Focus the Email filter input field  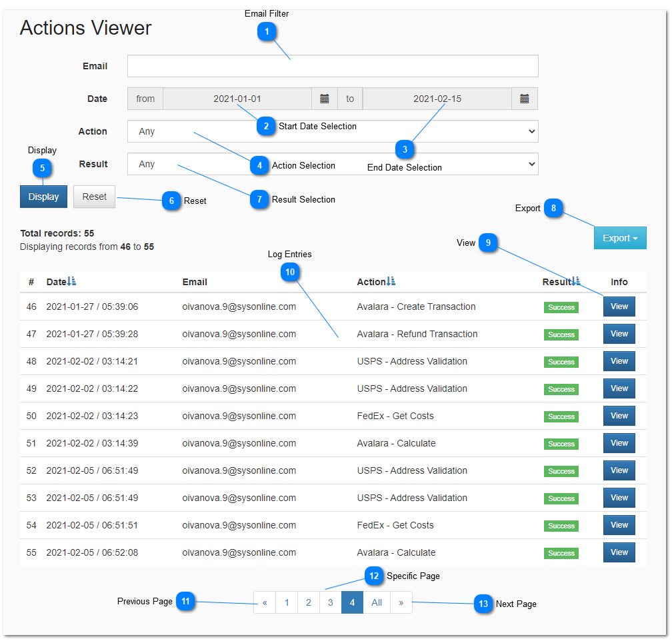click(333, 66)
